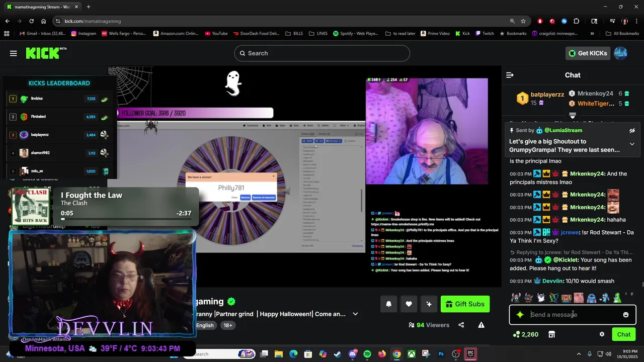This screenshot has width=644, height=362.
Task: Click the 2,260 channel points balance
Action: [525, 334]
